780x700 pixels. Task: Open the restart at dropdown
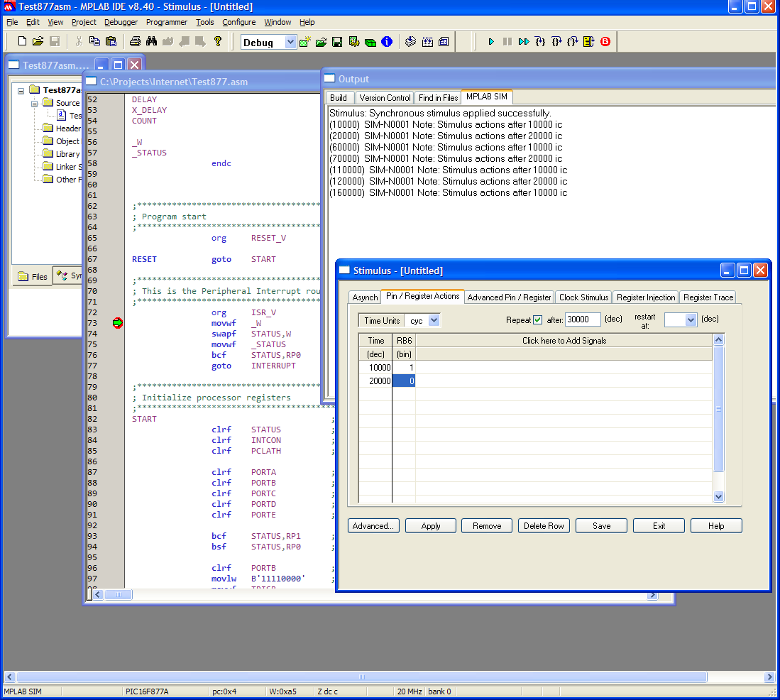click(691, 320)
